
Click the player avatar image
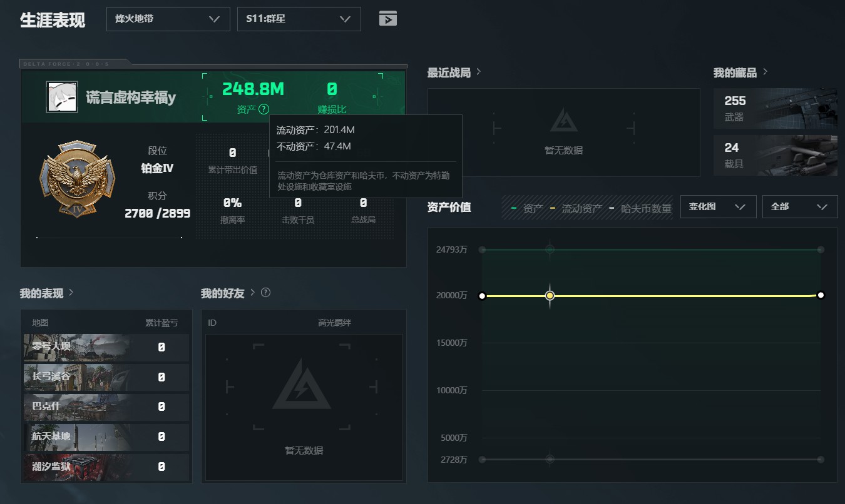[x=62, y=97]
